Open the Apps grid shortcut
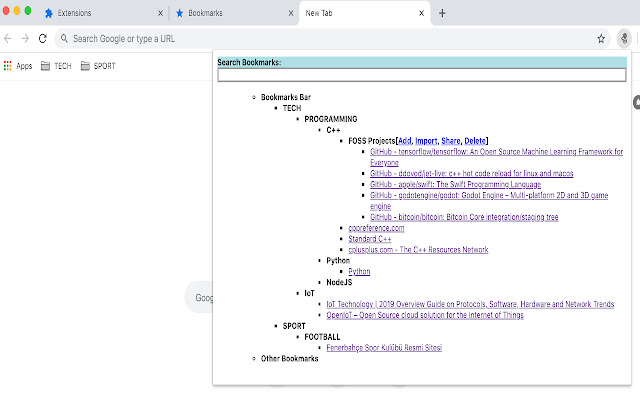 18,66
